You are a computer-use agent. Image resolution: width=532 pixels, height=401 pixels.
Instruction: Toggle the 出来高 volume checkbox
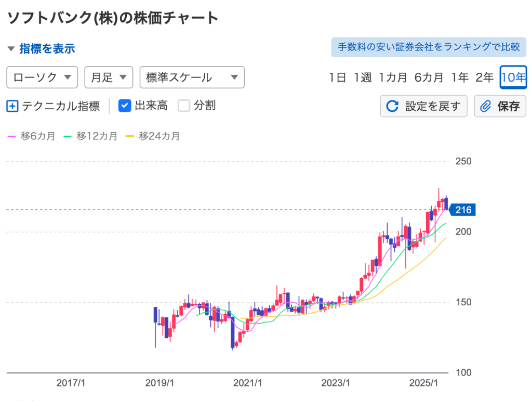(x=125, y=106)
